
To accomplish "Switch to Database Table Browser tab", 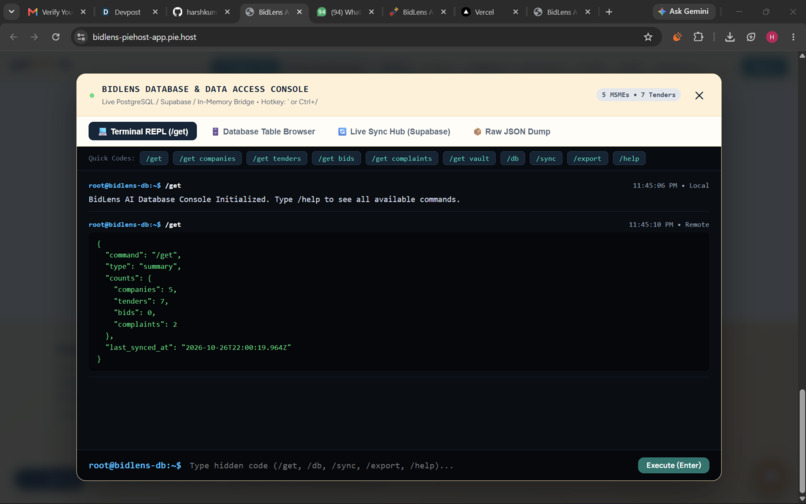I will 263,131.
